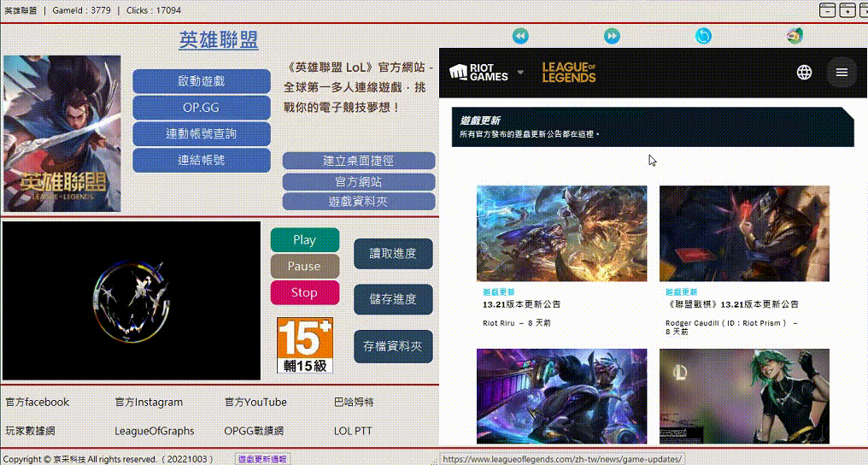
Task: Start the video with Play button
Action: pos(304,239)
